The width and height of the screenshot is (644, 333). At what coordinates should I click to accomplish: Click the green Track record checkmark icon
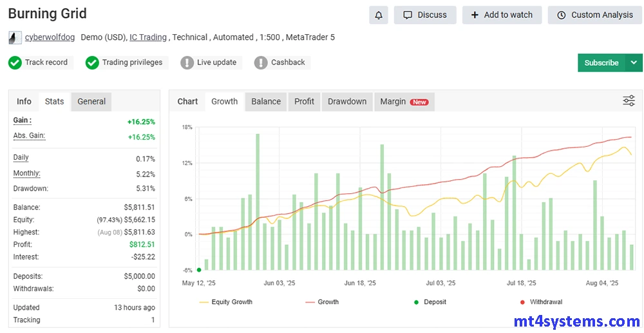click(15, 62)
